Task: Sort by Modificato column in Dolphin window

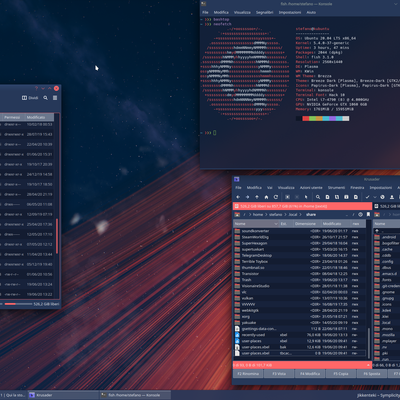Action: (x=39, y=117)
